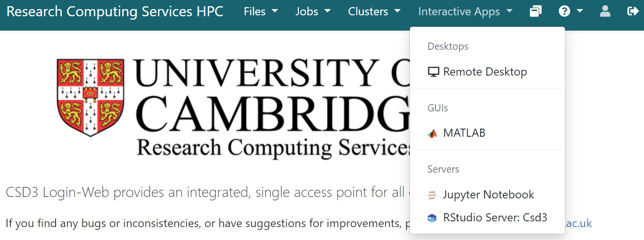Choose Jupyter Notebook under Servers

click(x=488, y=195)
